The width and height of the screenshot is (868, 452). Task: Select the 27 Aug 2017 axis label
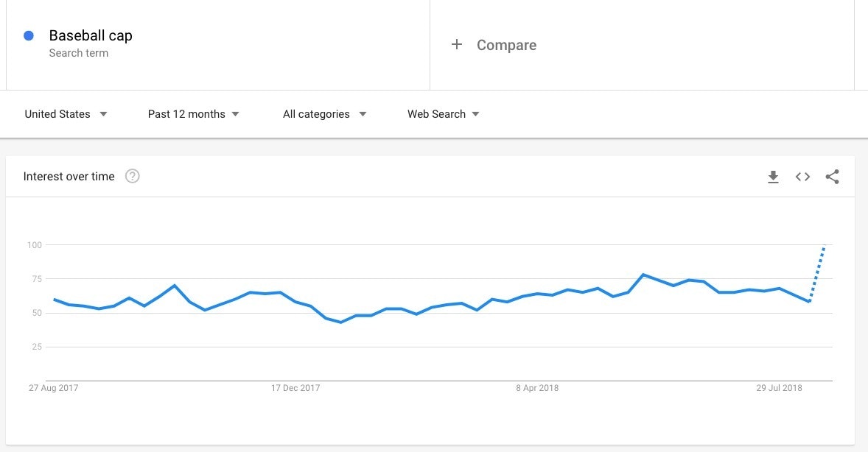(54, 388)
